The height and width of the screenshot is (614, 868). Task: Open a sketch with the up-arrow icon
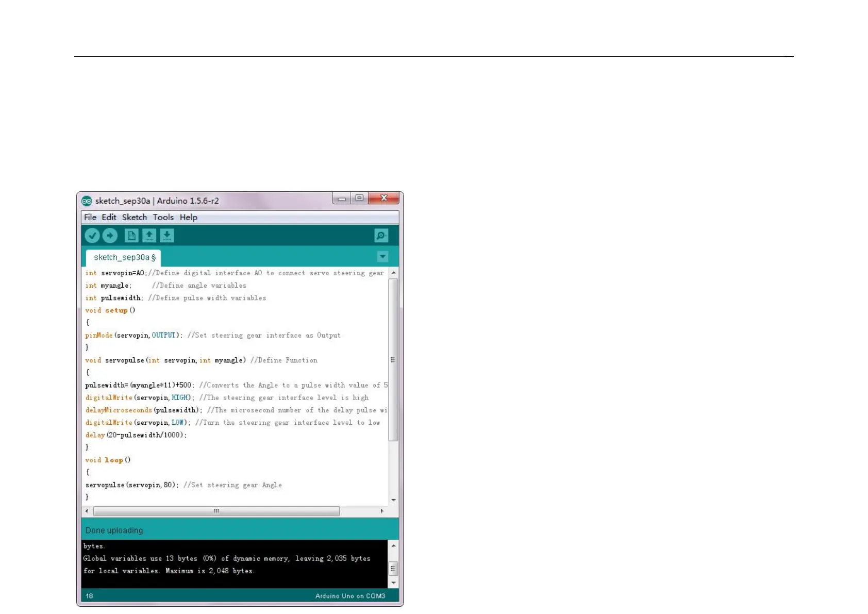click(149, 236)
